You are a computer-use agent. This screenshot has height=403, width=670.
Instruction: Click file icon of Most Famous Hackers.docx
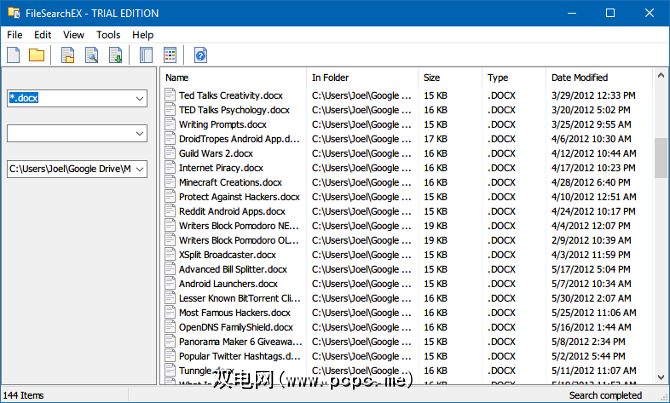pyautogui.click(x=170, y=312)
